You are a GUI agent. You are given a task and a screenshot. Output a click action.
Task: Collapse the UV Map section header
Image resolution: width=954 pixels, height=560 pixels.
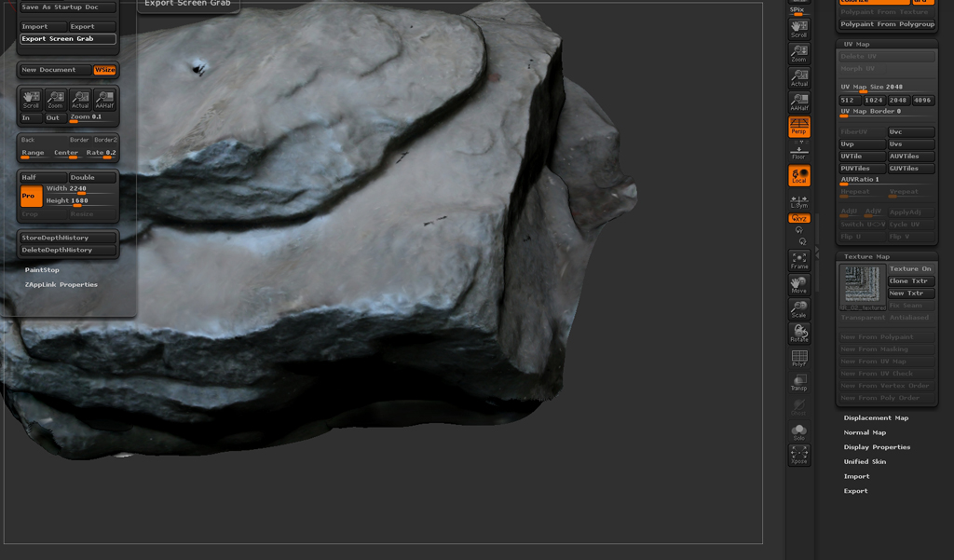(857, 45)
